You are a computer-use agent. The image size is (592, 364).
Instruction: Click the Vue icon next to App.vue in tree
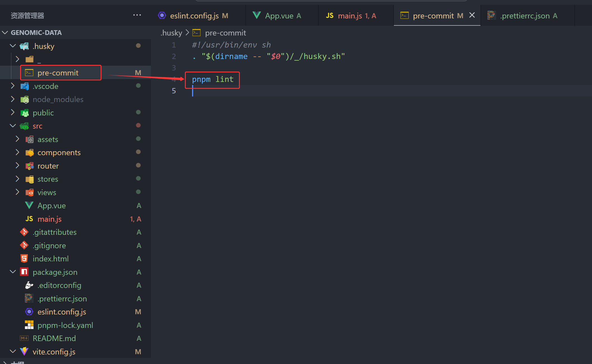tap(29, 205)
